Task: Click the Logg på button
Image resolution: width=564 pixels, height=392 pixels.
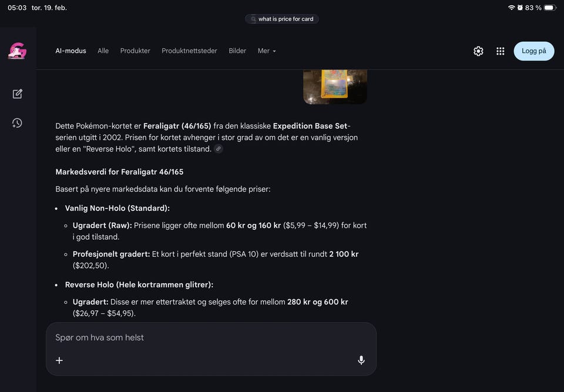Action: tap(534, 51)
